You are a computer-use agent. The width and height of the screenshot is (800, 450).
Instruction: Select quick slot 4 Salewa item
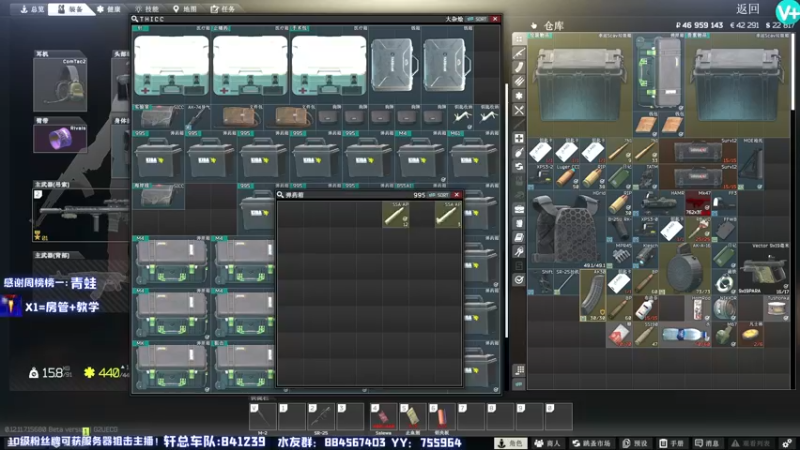click(x=383, y=416)
